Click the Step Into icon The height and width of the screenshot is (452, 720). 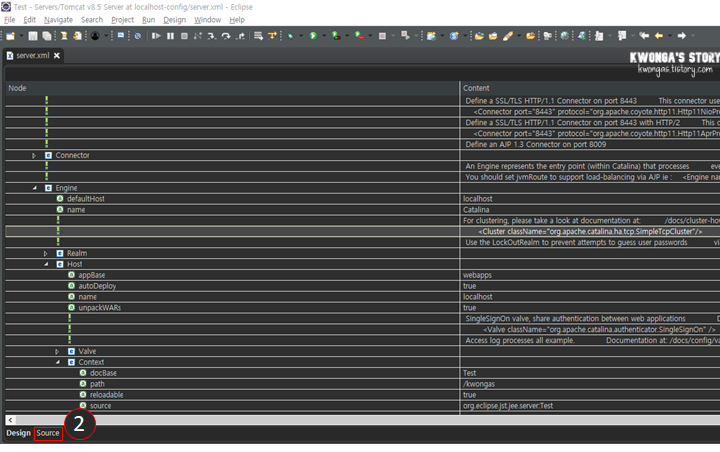pos(212,36)
